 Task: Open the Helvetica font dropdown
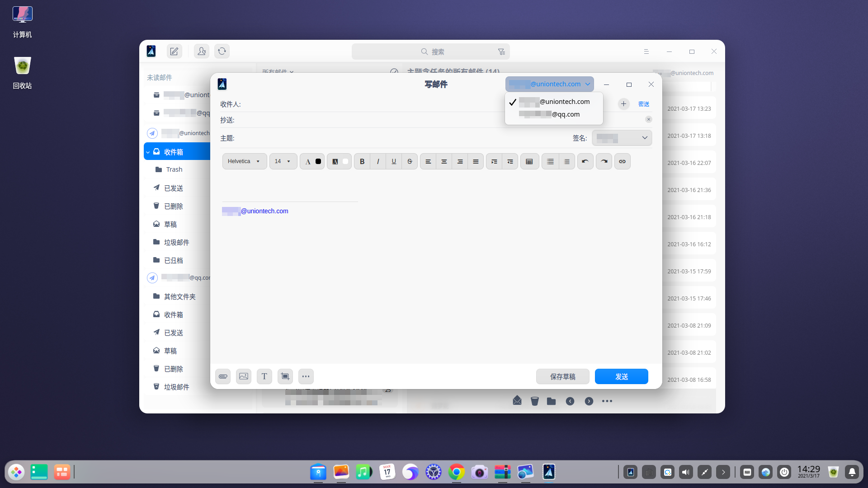(244, 161)
